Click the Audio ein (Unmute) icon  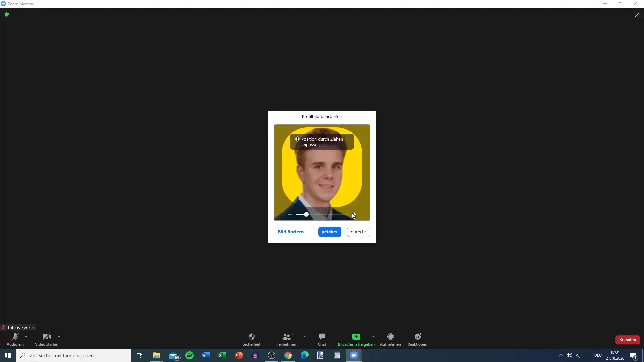pos(15,337)
